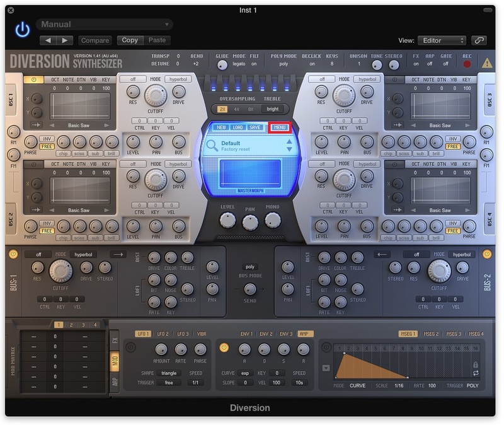
Task: Click OSC 1 filter CUTOFF knob
Action: click(x=156, y=96)
